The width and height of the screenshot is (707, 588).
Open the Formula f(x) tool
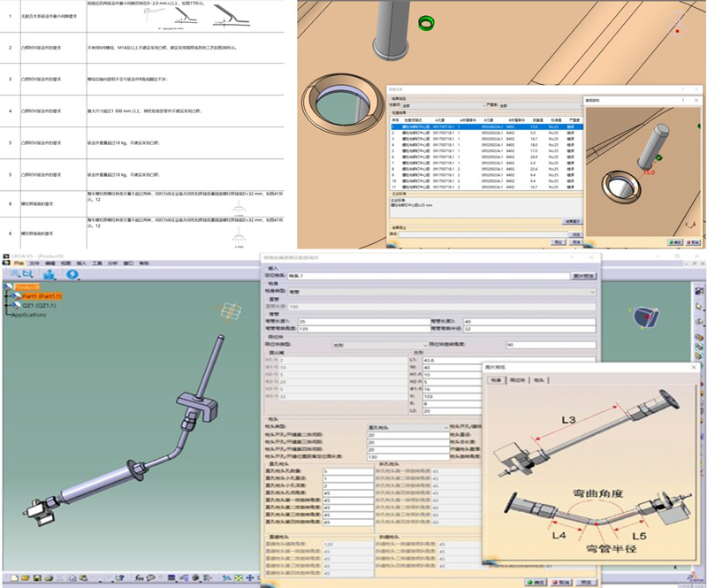coord(140,578)
